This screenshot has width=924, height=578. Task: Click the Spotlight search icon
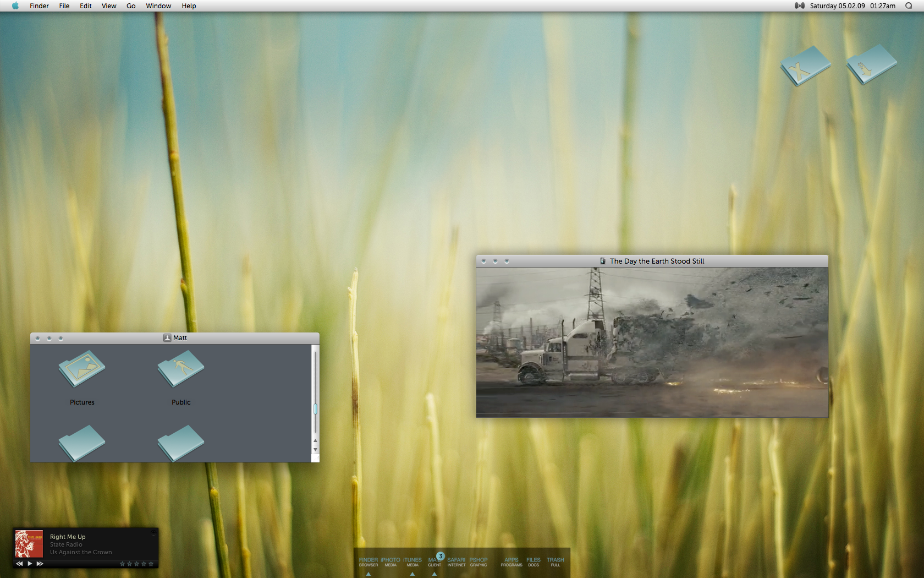pos(909,6)
